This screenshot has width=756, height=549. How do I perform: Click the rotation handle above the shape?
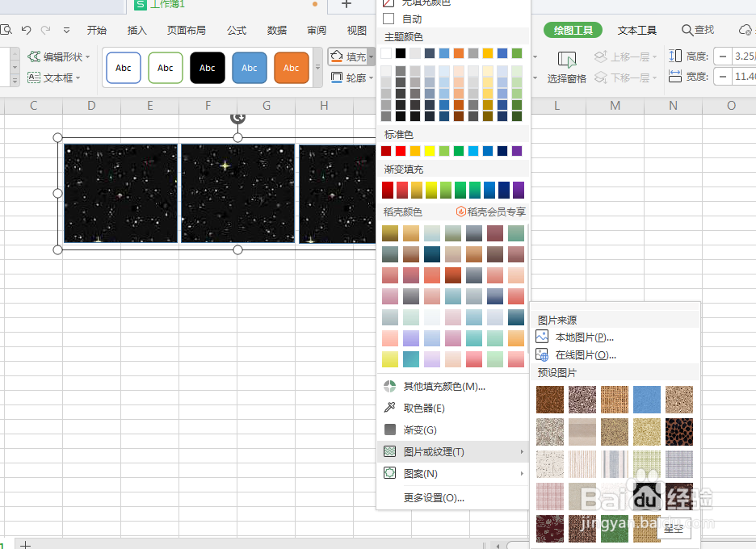[x=237, y=117]
